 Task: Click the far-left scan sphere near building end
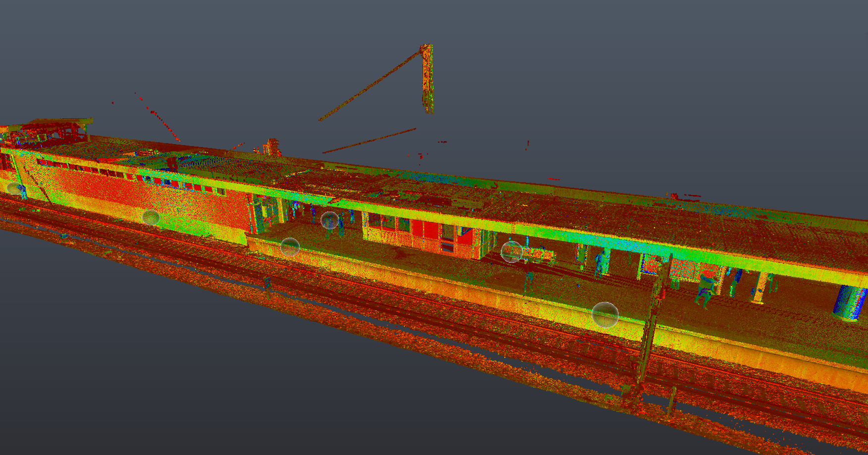point(14,188)
